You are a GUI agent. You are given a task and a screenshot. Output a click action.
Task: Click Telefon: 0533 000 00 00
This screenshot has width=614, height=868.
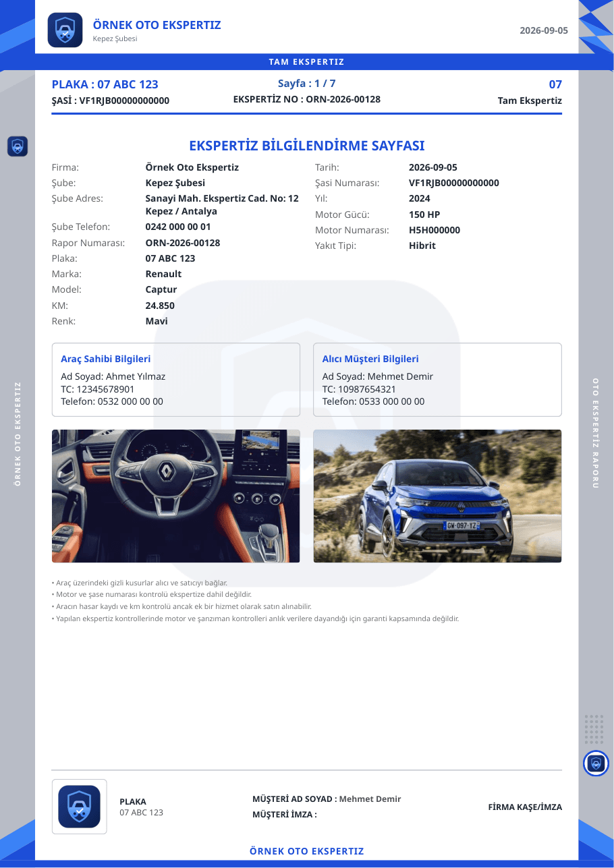coord(374,401)
